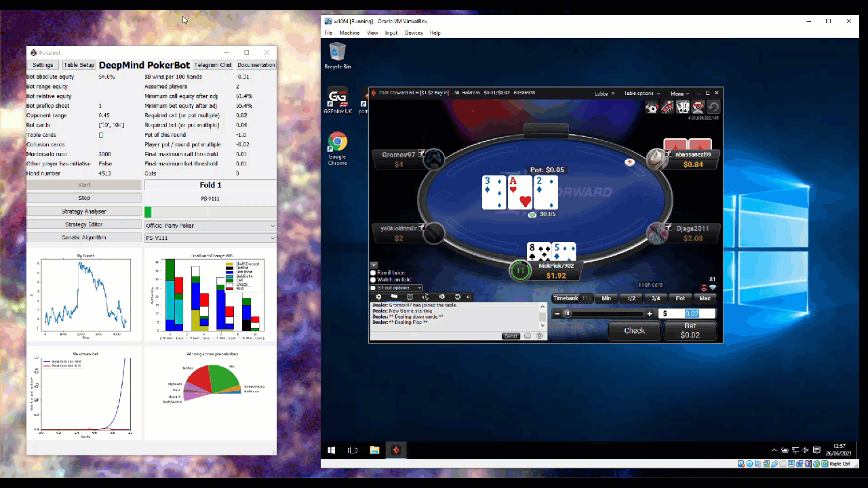Open VirtualBox Machine menu

click(x=349, y=33)
